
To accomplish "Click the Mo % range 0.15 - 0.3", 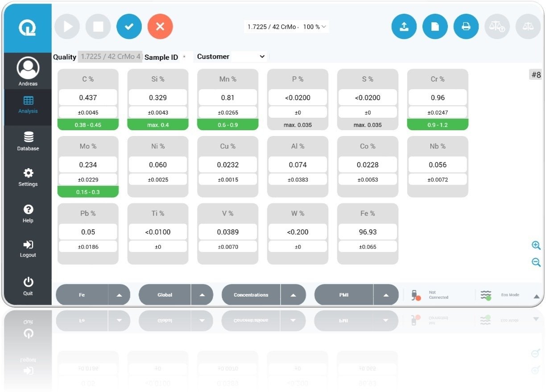I will click(x=88, y=192).
